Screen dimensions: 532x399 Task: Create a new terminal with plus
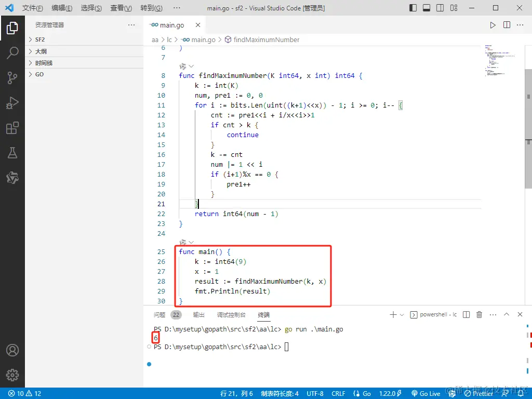point(393,315)
